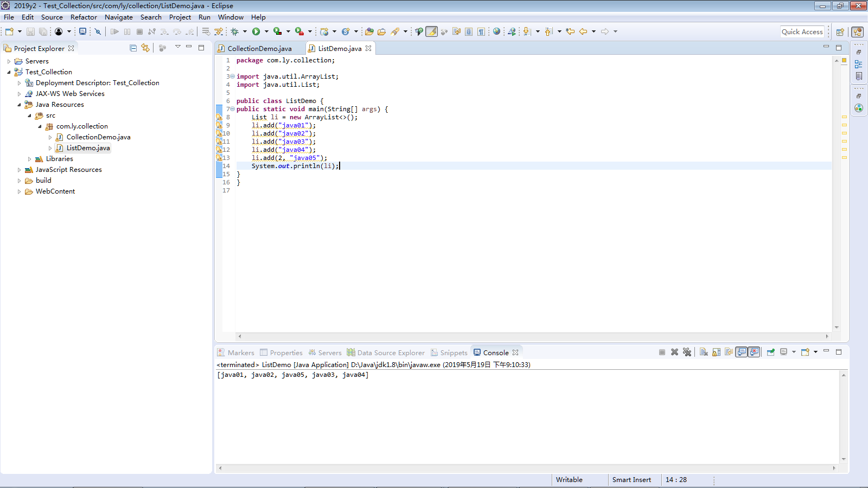Open the Snippets tab
Viewport: 868px width, 488px height.
coord(449,352)
